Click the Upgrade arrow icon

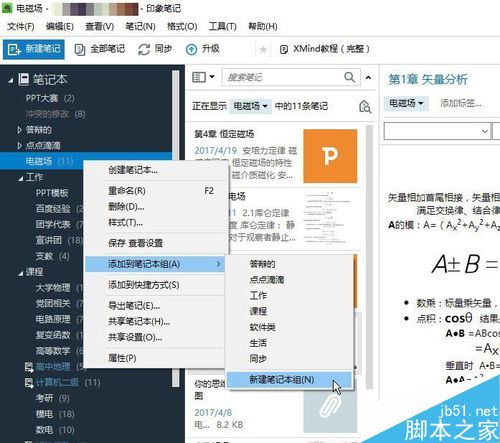tap(191, 50)
